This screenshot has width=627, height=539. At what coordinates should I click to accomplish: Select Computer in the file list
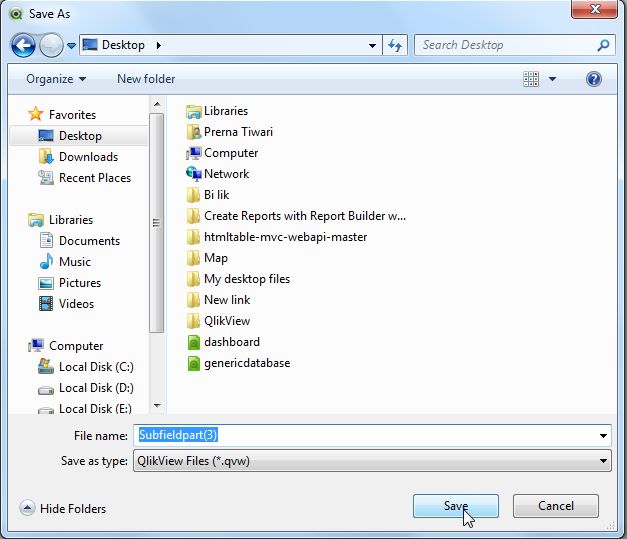pos(222,153)
